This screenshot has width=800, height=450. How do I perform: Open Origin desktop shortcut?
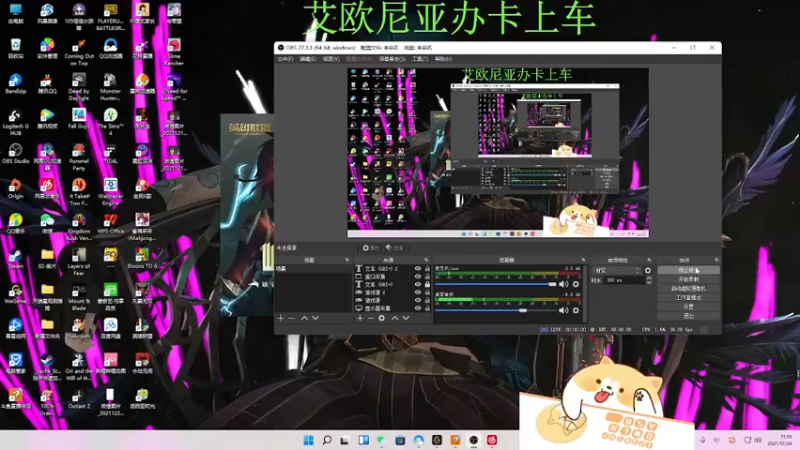point(15,189)
